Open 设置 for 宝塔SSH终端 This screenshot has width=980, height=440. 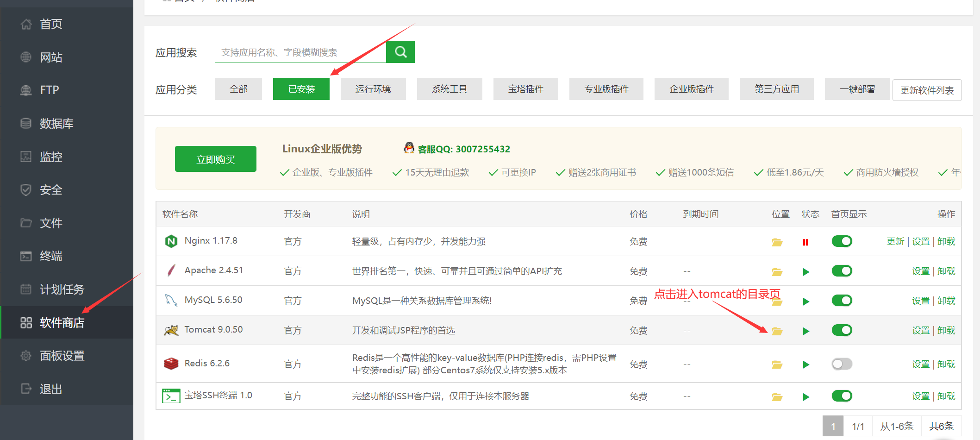coord(921,396)
